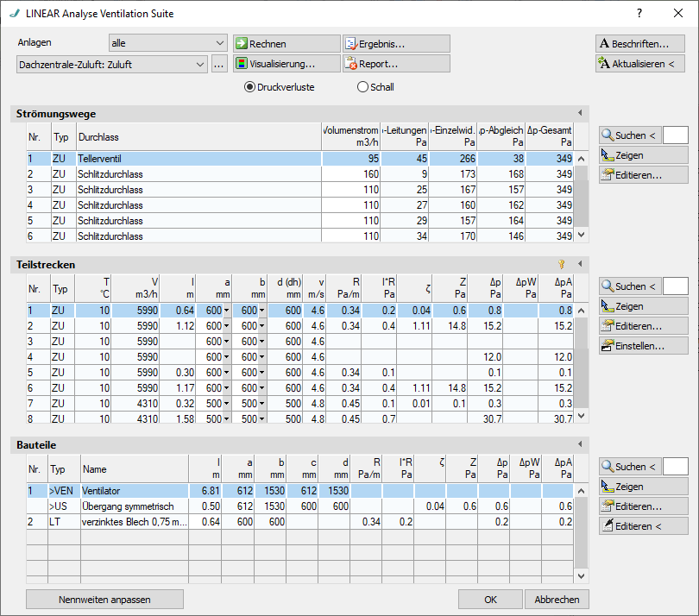Click Editieren... in the Bauteile section
This screenshot has width=699, height=616.
point(643,506)
